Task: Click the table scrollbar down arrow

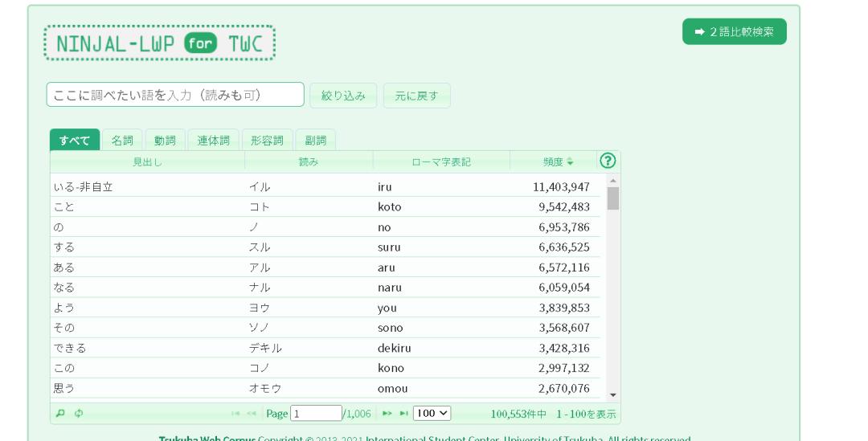Action: tap(612, 395)
